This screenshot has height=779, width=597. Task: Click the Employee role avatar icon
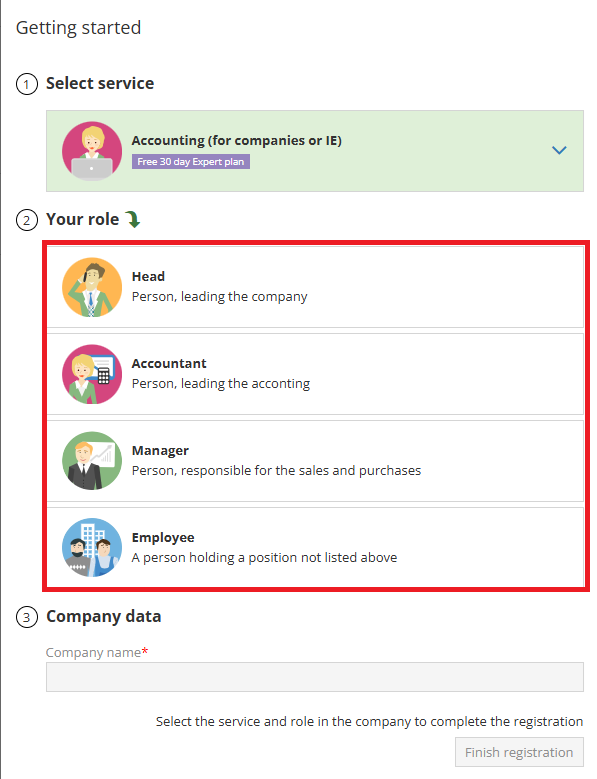pos(92,547)
